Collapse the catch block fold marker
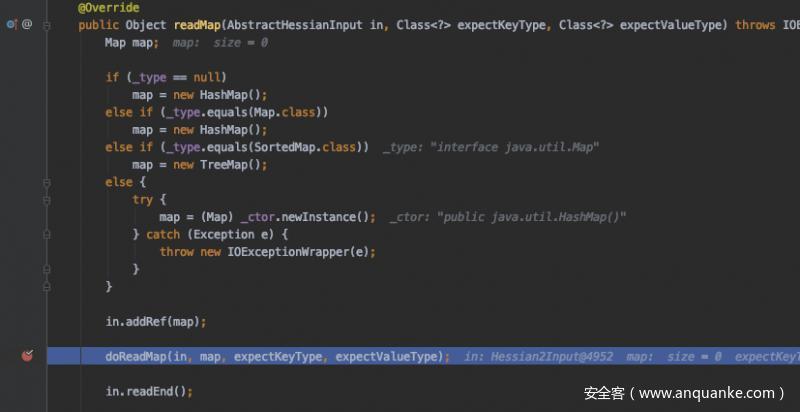 (47, 235)
